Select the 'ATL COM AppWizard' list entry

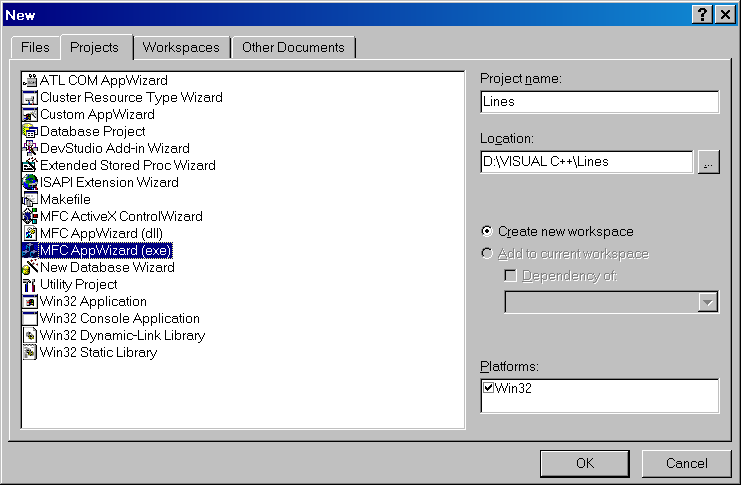tap(104, 80)
